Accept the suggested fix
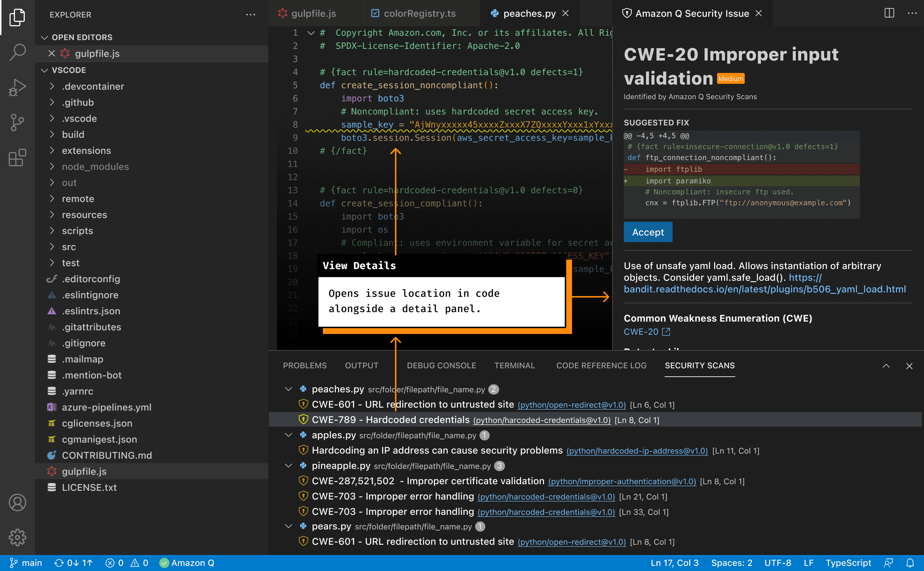Viewport: 924px width, 571px height. click(x=648, y=232)
